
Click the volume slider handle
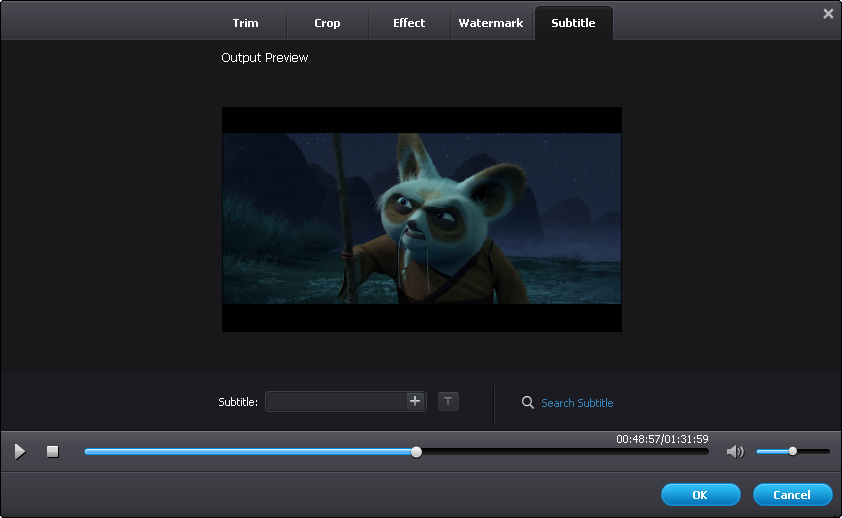click(792, 451)
